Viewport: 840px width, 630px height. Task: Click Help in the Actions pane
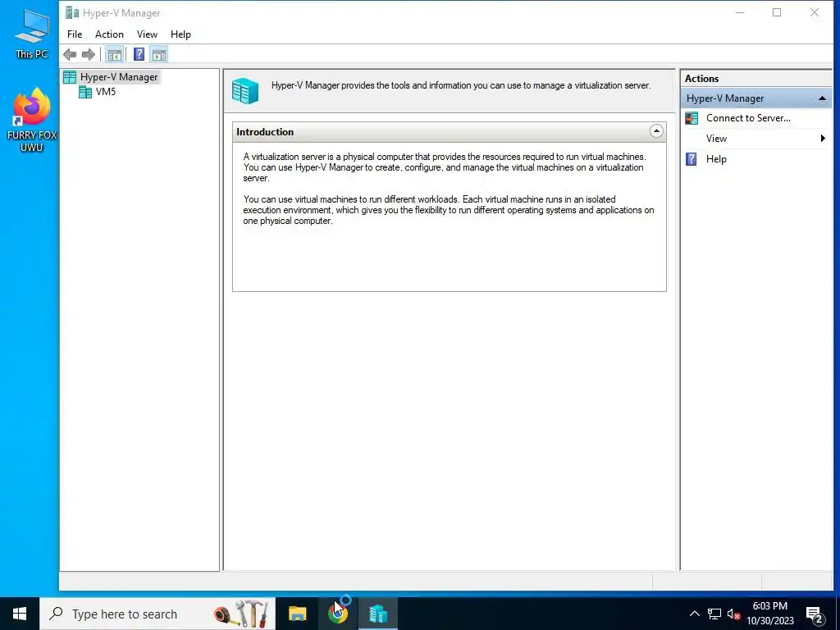tap(715, 159)
